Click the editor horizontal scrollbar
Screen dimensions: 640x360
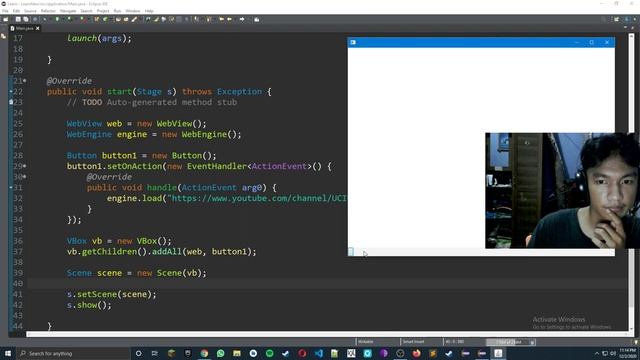click(327, 334)
